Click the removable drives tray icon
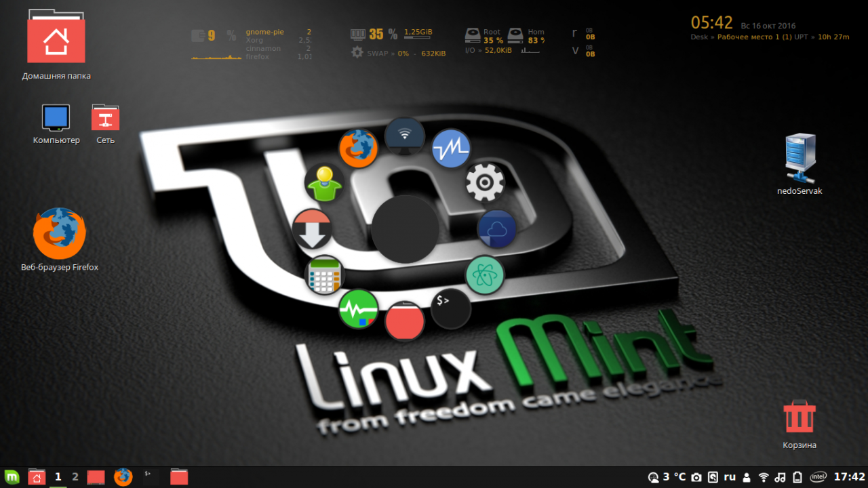This screenshot has width=868, height=488. point(797,477)
